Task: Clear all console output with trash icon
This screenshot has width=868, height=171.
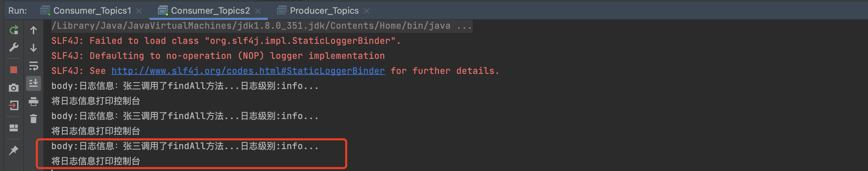Action: 34,119
